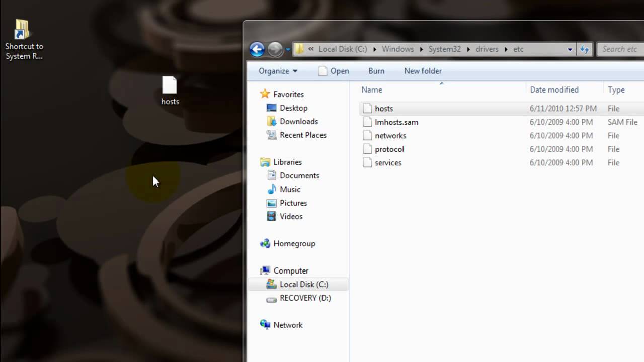Screen dimensions: 644x362
Task: Expand arrow after System32 breadcrumb
Action: tap(468, 49)
